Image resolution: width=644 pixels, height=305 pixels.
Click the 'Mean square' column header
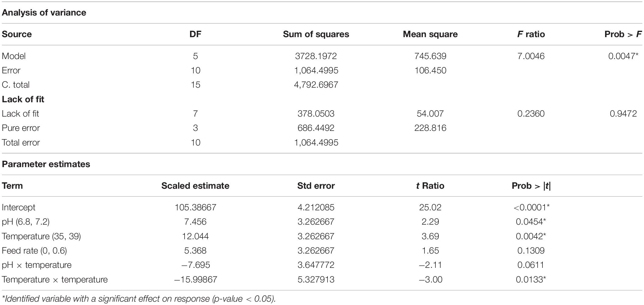point(430,34)
